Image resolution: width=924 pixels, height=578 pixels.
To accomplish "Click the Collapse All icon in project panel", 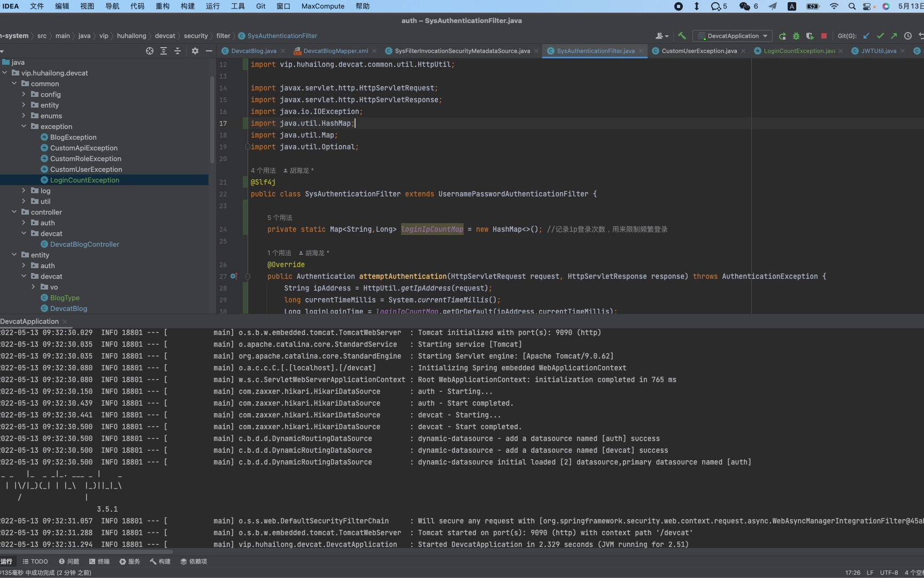I will coord(178,51).
